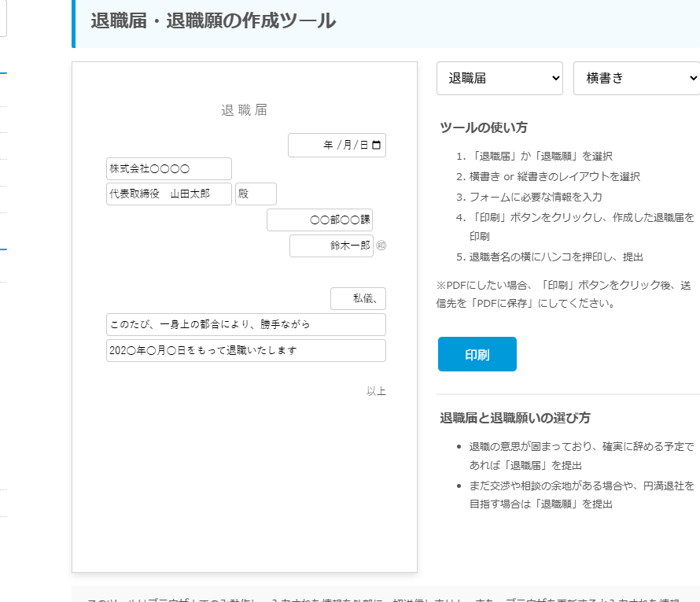Select the day (日) segment of date

364,145
